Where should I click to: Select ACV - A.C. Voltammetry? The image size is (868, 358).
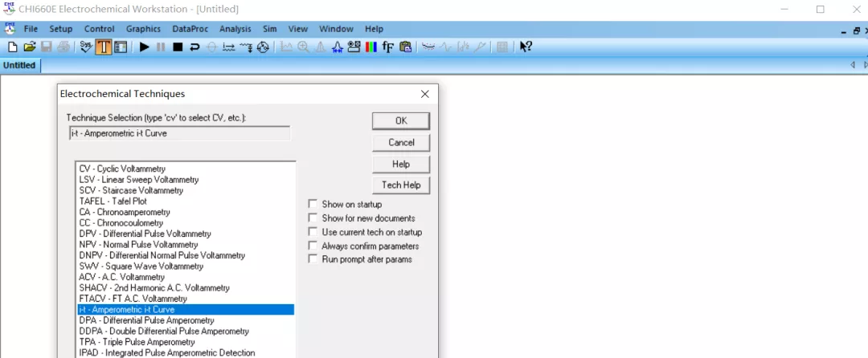[x=186, y=277]
